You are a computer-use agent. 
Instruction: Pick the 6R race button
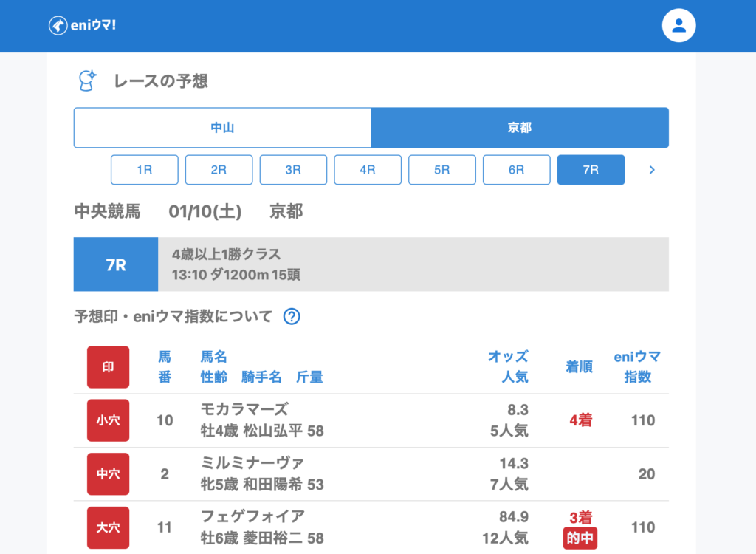tap(516, 170)
